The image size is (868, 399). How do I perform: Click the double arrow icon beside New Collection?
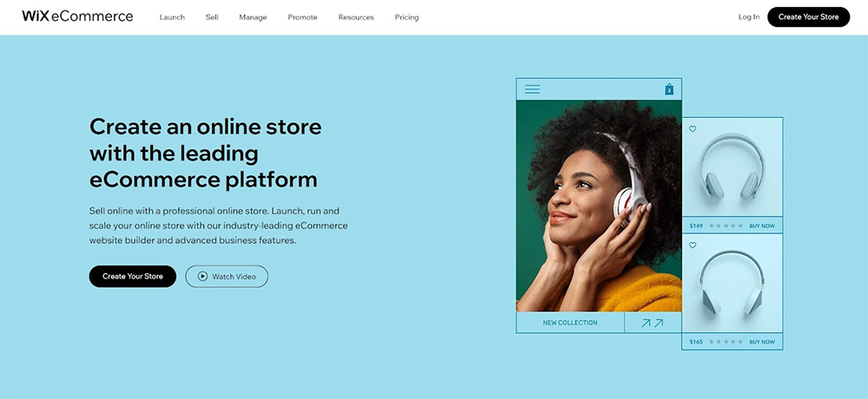[x=652, y=323]
